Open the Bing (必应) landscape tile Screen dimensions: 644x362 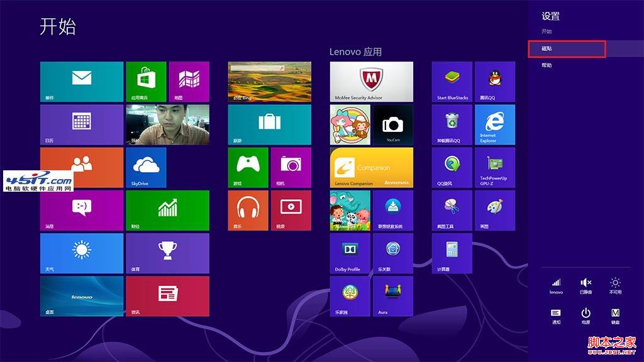coord(269,82)
